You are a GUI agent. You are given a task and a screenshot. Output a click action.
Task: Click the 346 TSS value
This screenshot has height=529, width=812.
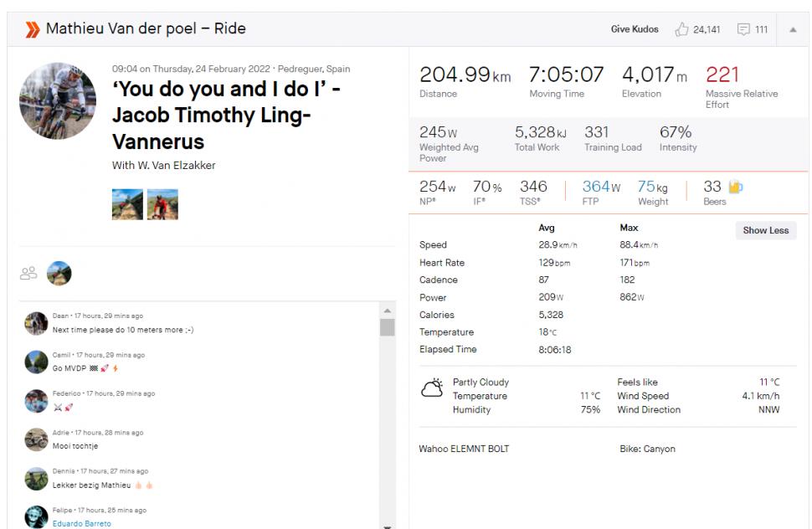(x=533, y=187)
